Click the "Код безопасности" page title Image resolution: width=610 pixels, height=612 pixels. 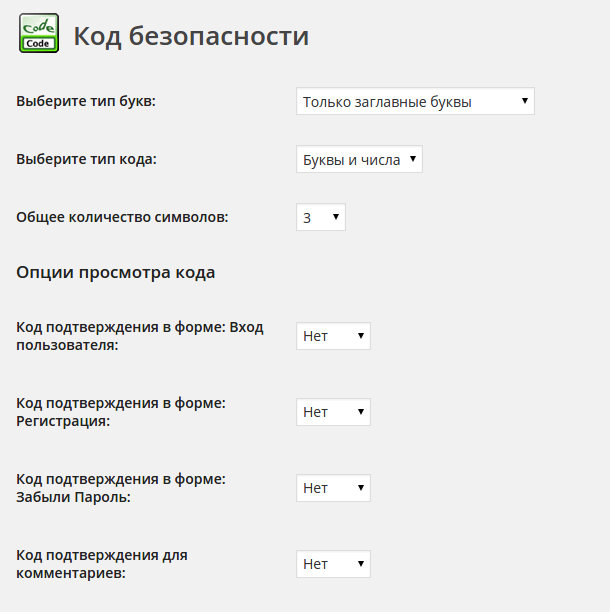point(191,37)
